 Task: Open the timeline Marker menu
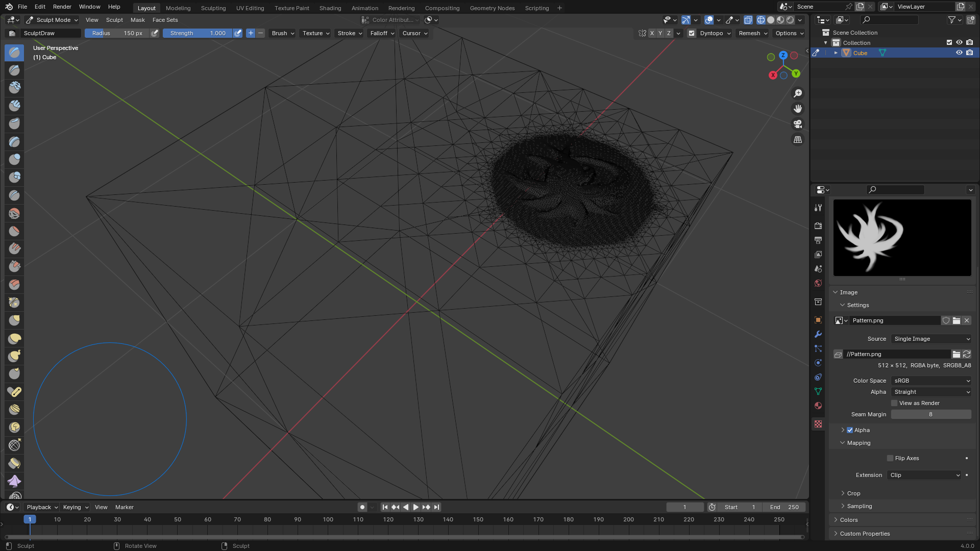(125, 507)
